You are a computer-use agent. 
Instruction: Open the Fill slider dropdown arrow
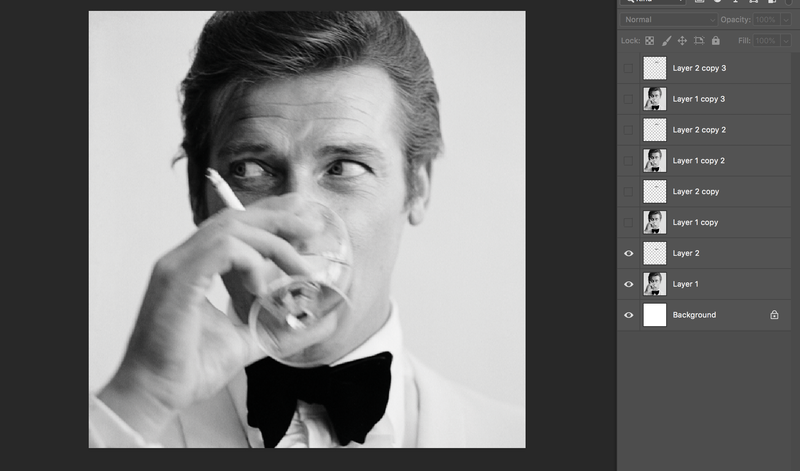(x=786, y=40)
